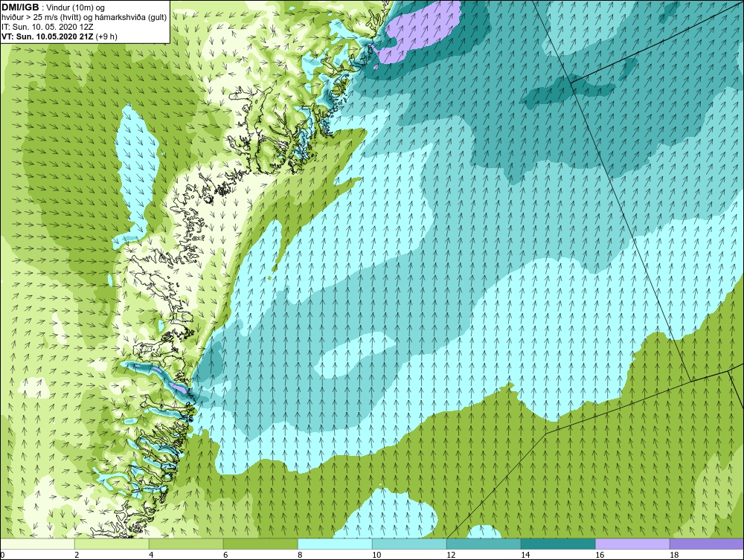This screenshot has width=744, height=560.
Task: Click the legend scale number 4
Action: tap(151, 556)
